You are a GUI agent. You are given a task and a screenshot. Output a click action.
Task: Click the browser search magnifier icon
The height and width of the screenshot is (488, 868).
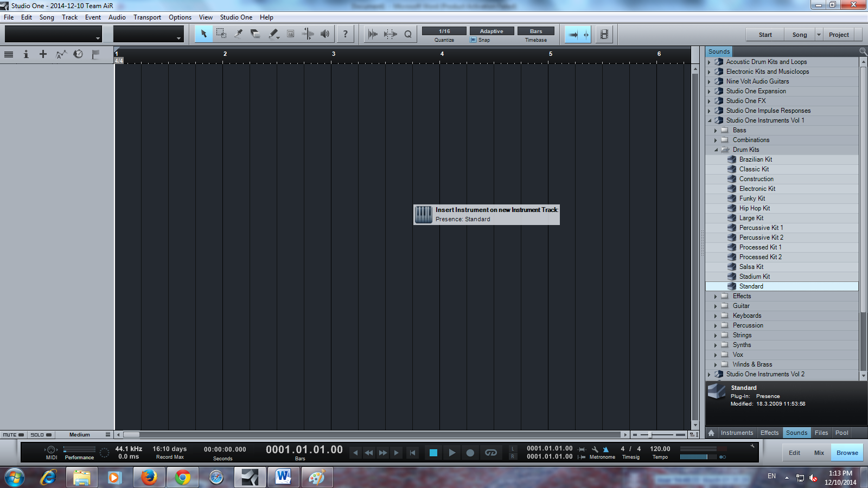click(863, 52)
